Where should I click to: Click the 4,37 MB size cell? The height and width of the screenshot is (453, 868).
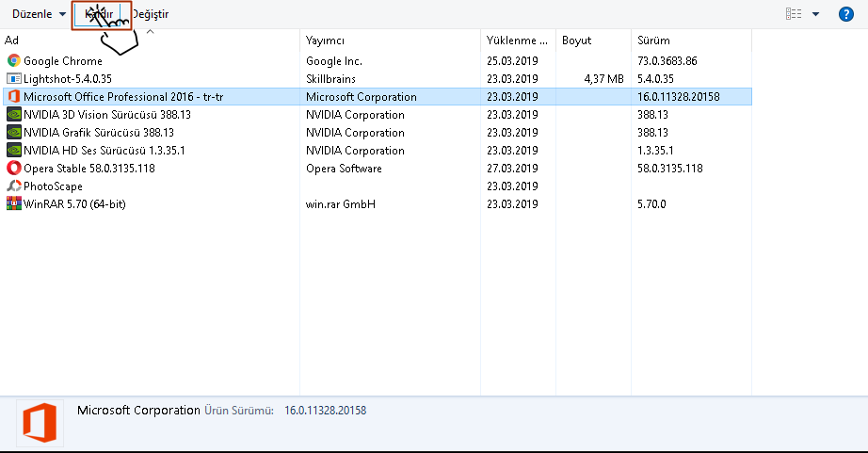coord(604,78)
